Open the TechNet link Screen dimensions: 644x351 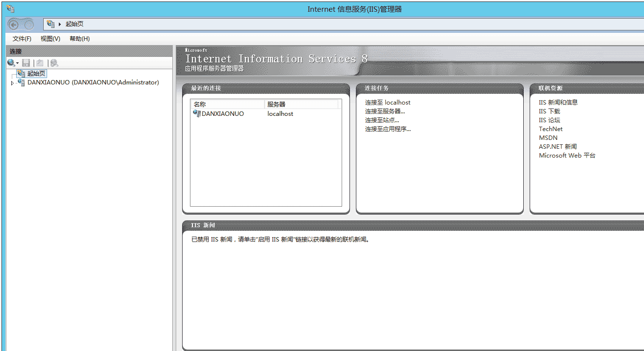(551, 129)
